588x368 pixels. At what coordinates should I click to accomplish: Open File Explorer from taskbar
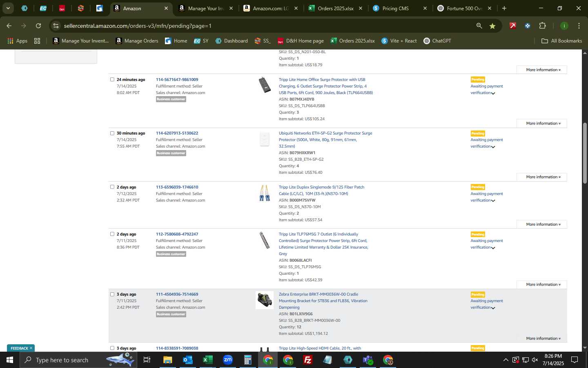click(x=168, y=360)
